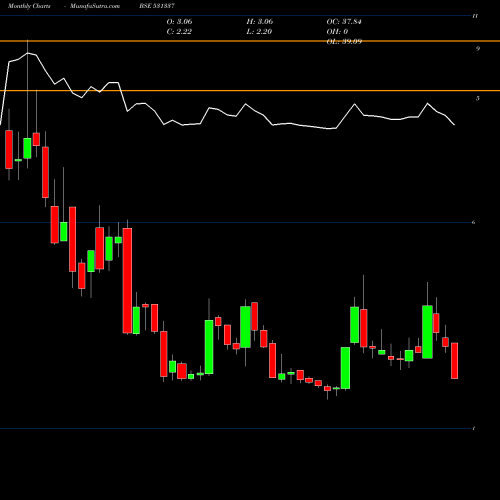Image resolution: width=500 pixels, height=500 pixels.
Task: Click the 'Monthly Charts' title text
Action: (29, 6)
